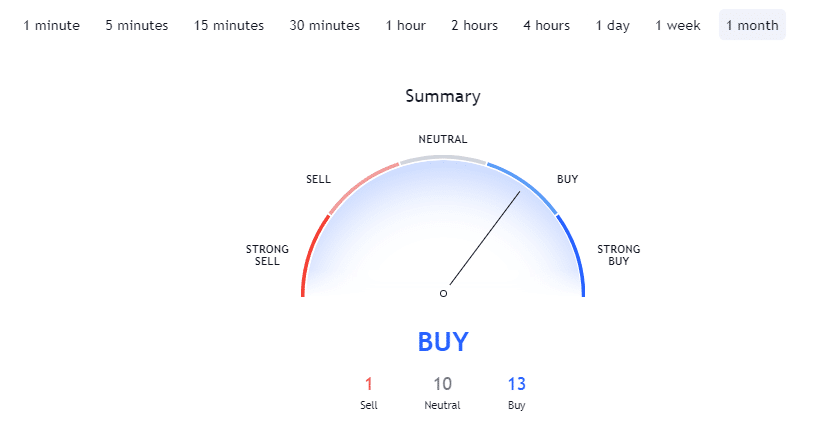The width and height of the screenshot is (815, 427).
Task: Click the SELL label on the gauge
Action: pos(318,179)
